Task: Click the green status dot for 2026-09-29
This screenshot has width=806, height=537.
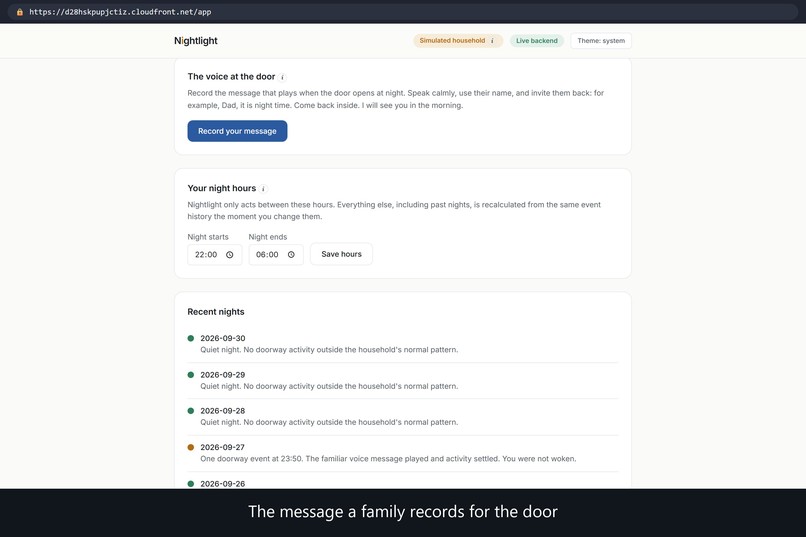Action: (x=191, y=375)
